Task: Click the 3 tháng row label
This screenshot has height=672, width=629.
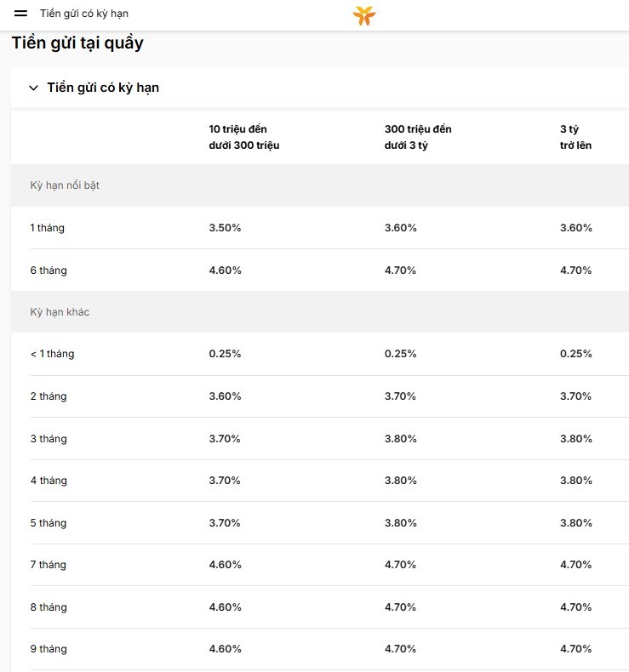Action: coord(49,438)
